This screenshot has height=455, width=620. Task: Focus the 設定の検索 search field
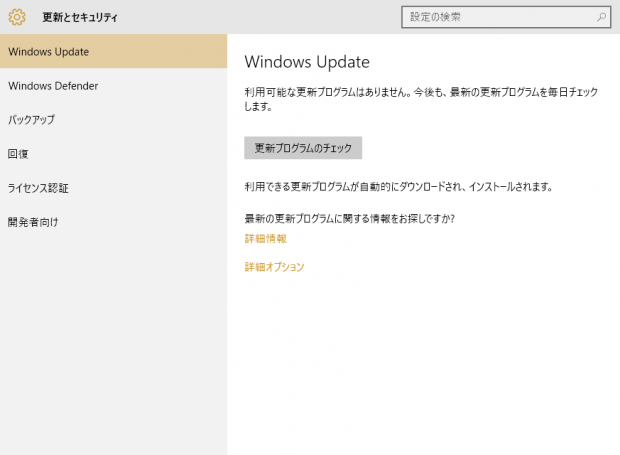pos(506,17)
